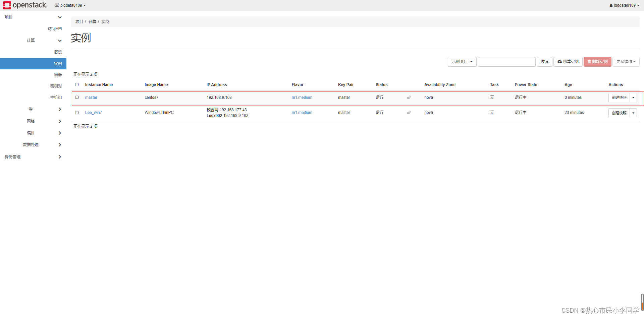Viewport: 644px width, 317px height.
Task: Click the 0 minutes age cell
Action: point(573,98)
